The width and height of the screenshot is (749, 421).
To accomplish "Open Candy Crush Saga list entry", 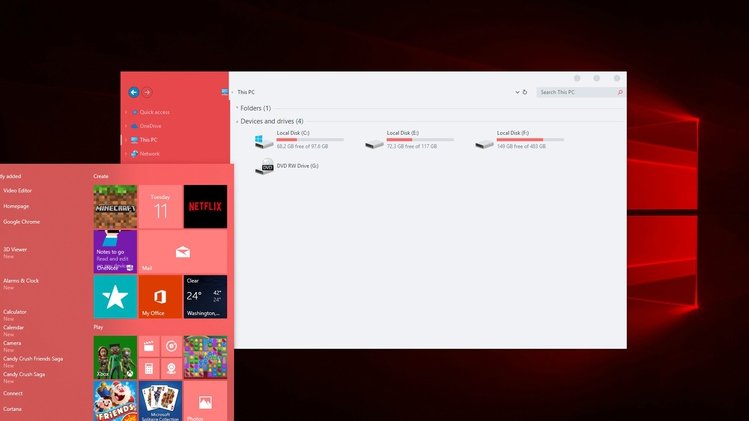I will click(x=24, y=375).
